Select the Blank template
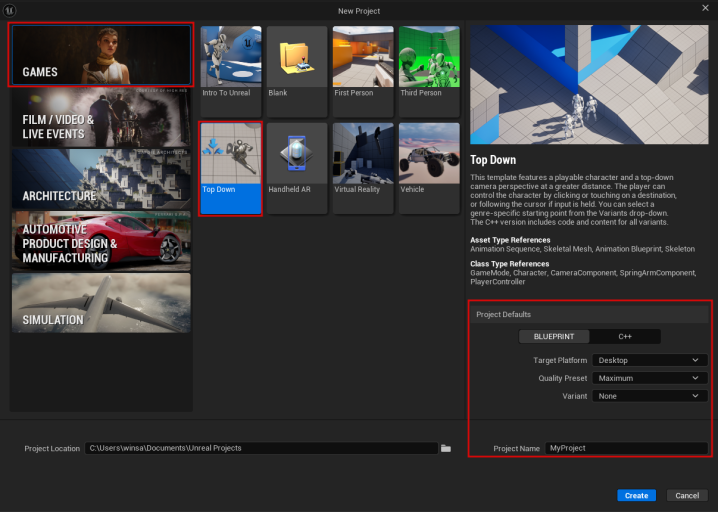 point(297,71)
